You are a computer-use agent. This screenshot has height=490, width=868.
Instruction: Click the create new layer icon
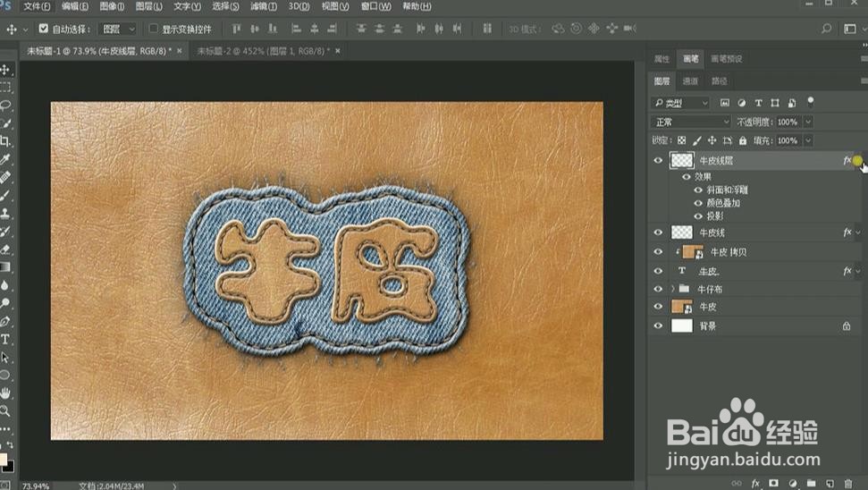tap(830, 484)
